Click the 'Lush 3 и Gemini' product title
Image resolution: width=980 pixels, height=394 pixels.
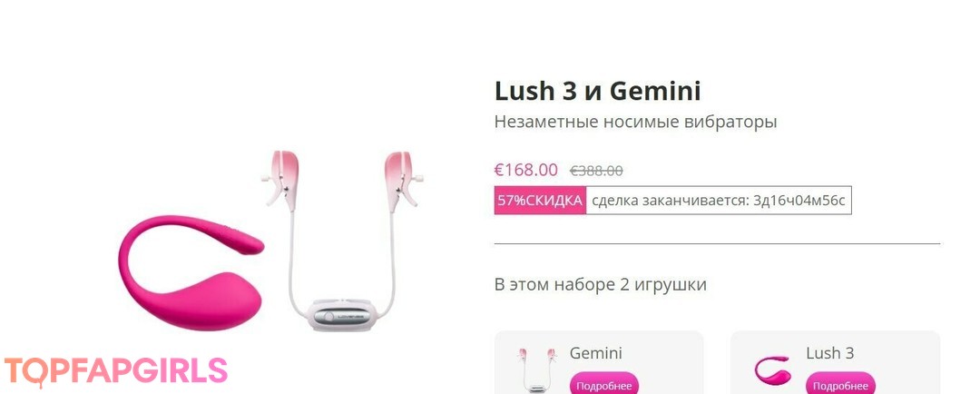tap(597, 92)
